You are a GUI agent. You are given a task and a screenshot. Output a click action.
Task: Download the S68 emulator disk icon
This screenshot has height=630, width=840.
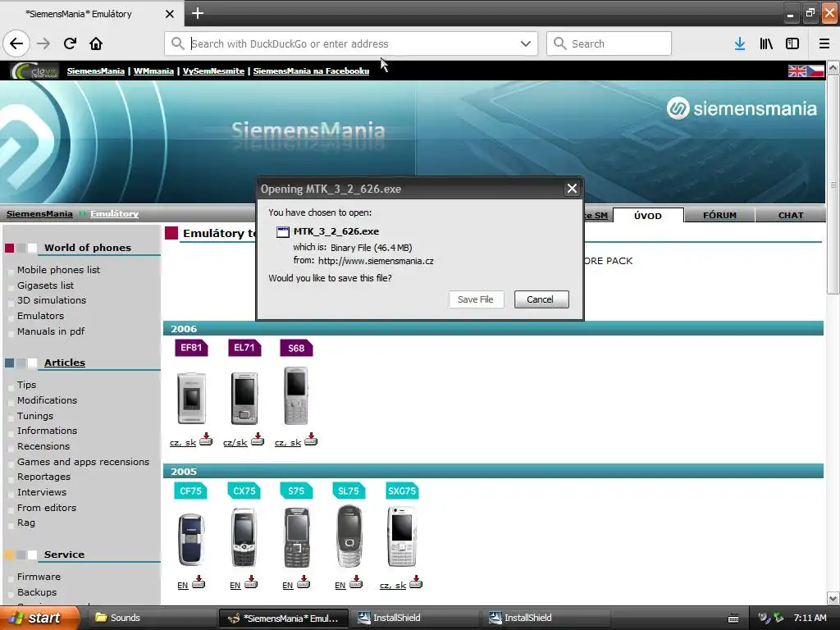tap(311, 440)
